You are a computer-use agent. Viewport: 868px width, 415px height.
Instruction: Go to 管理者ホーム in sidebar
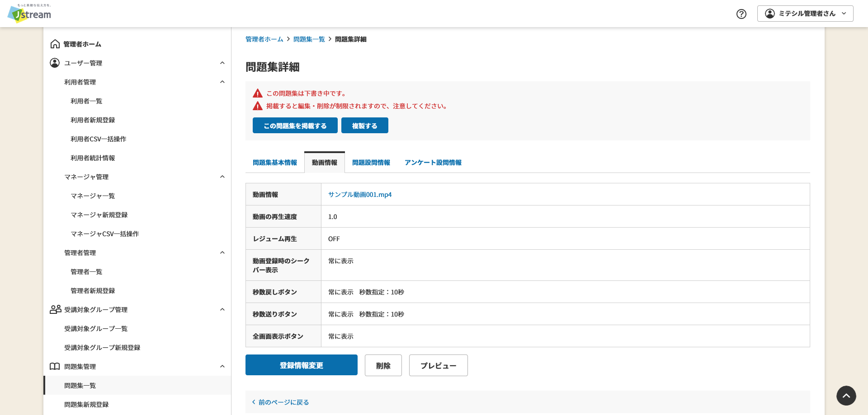coord(82,44)
